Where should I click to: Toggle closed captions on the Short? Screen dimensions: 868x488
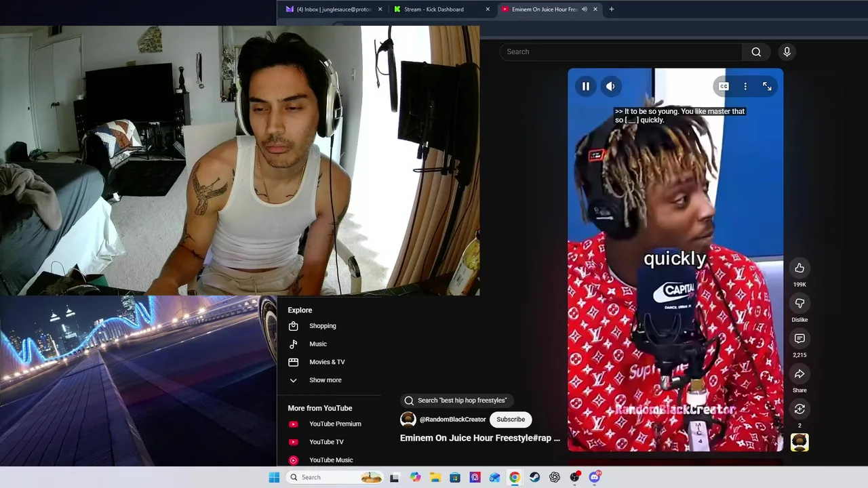pos(724,86)
